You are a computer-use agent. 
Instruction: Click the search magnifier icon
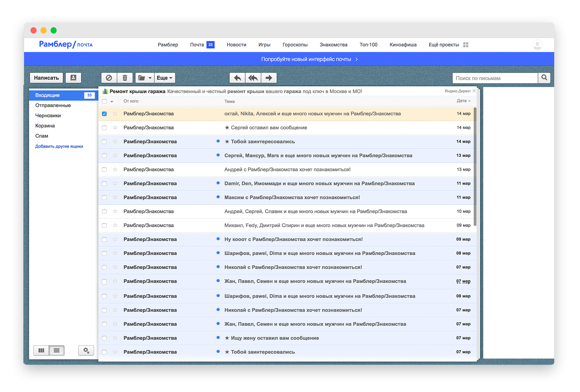(544, 78)
